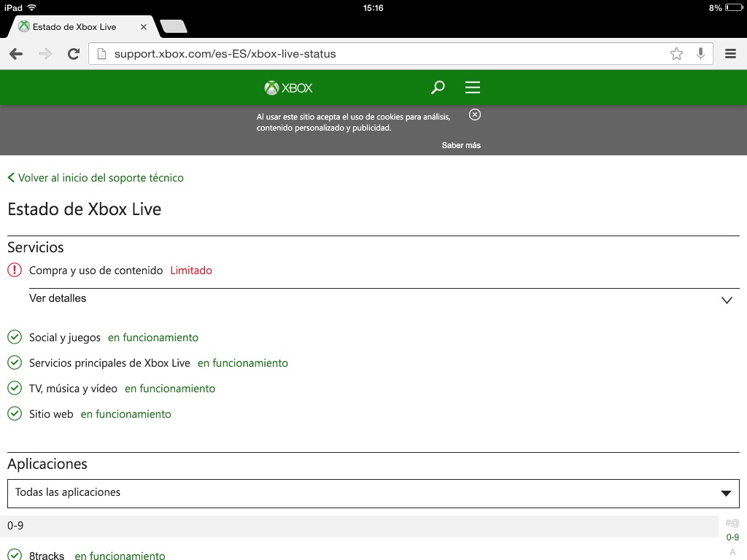Click check icon beside Social y juegos
Viewport: 747px width, 560px height.
(15, 337)
